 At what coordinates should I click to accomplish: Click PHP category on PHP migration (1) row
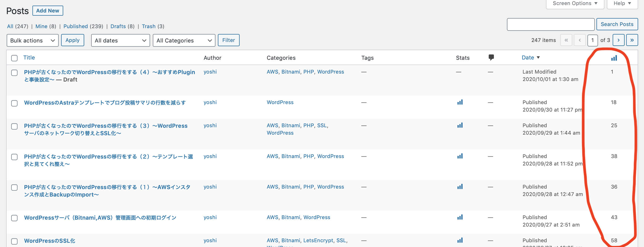[308, 187]
